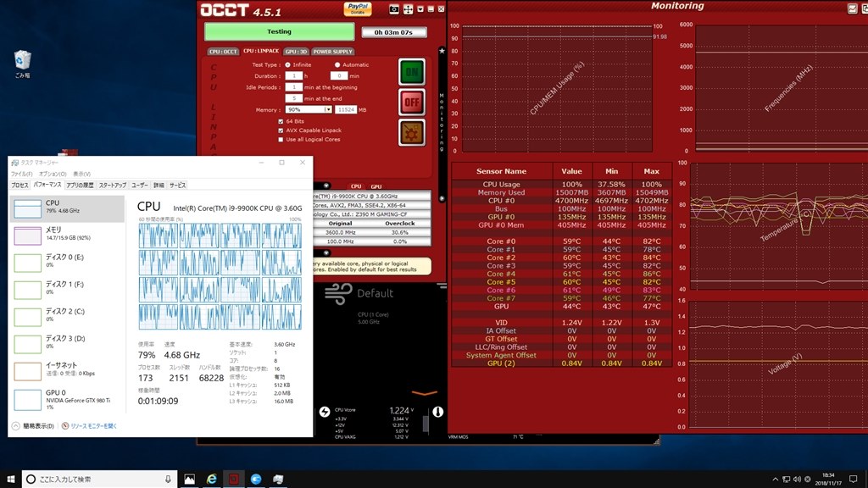This screenshot has width=868, height=488.
Task: Select ディスク 0 (E:) in the performance list
Action: pos(67,262)
